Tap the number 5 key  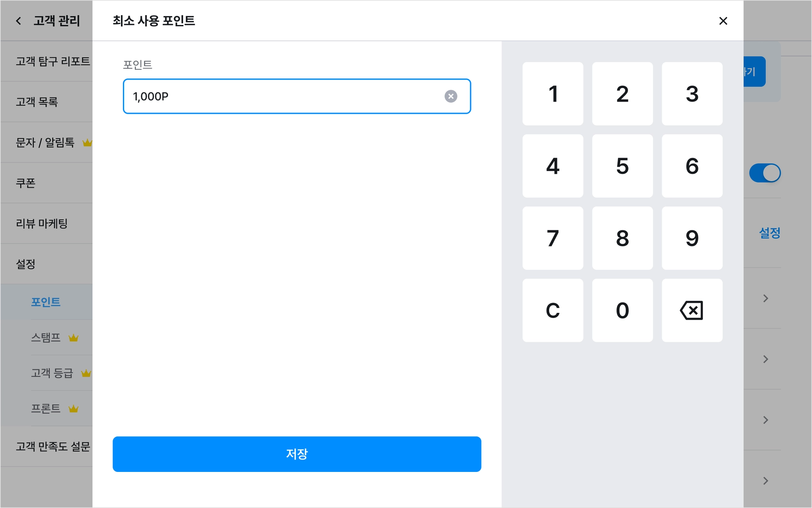point(622,166)
